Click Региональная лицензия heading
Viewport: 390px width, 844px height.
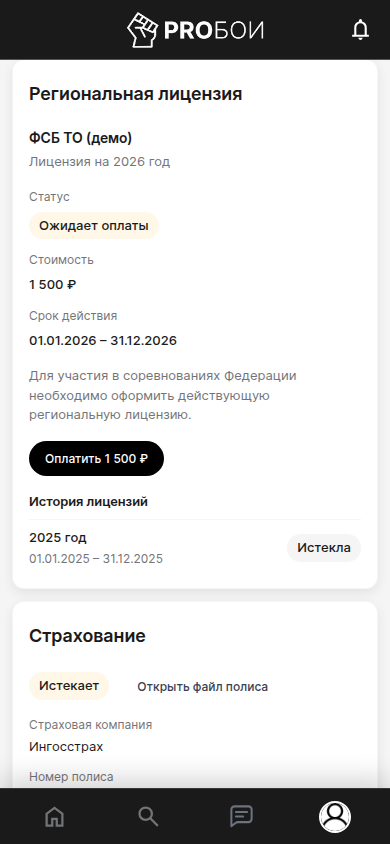click(x=136, y=94)
